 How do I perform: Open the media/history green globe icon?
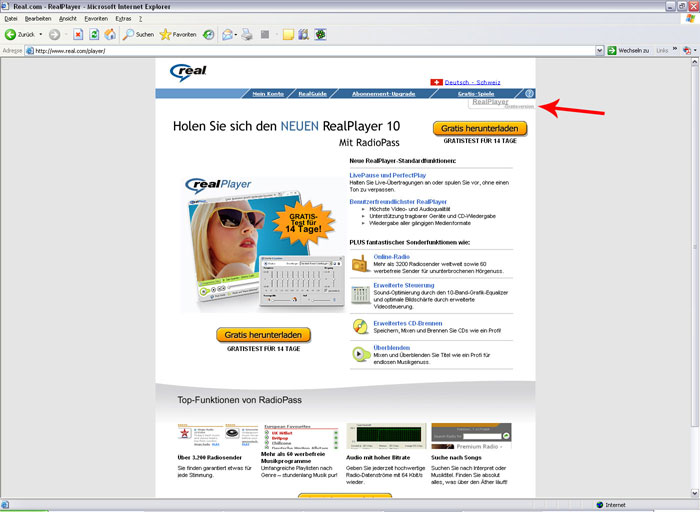coord(208,34)
